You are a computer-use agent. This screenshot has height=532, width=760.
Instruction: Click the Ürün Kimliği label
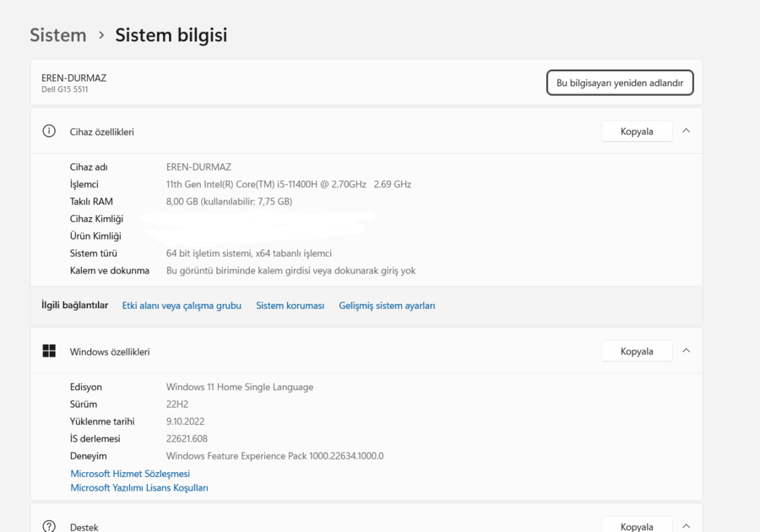click(95, 236)
